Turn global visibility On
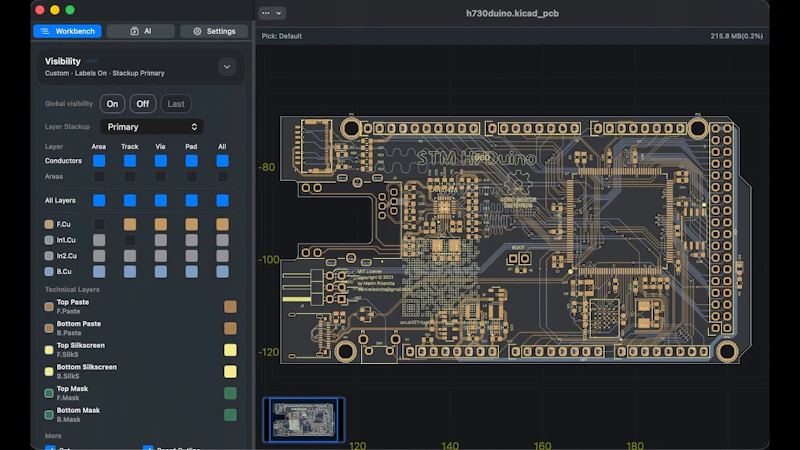Image resolution: width=800 pixels, height=450 pixels. click(x=112, y=104)
